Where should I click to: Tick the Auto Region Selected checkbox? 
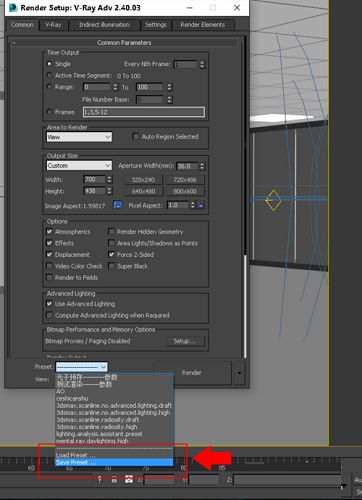coord(136,136)
